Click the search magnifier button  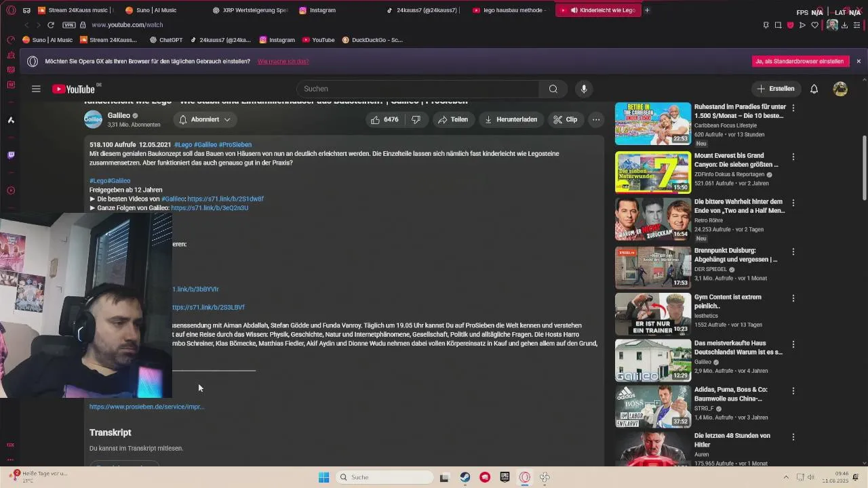[x=553, y=89]
